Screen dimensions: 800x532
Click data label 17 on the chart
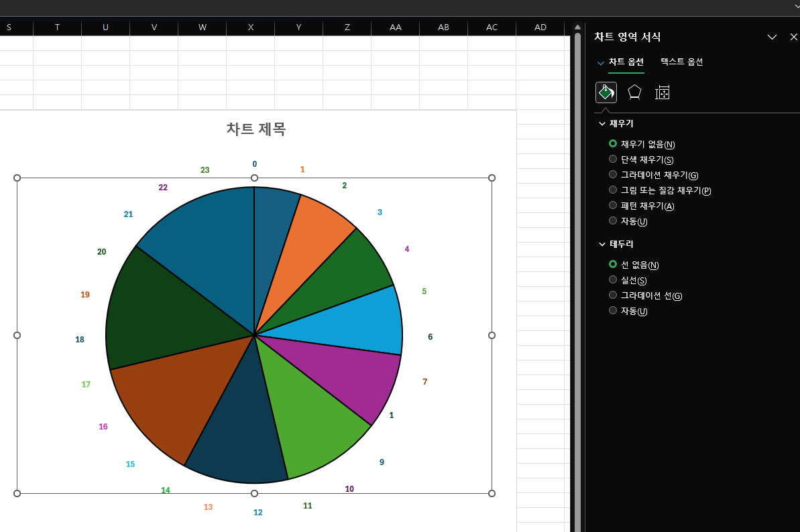coord(86,384)
